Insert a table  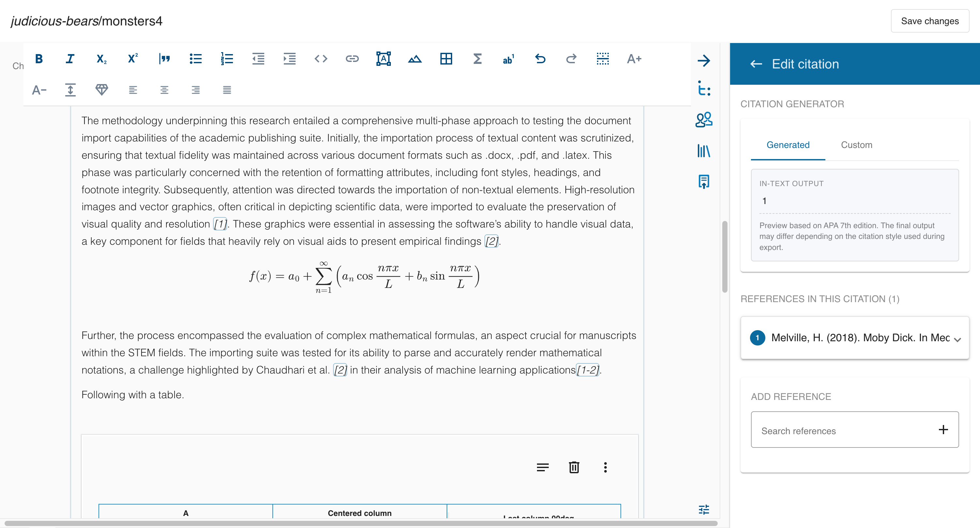446,59
